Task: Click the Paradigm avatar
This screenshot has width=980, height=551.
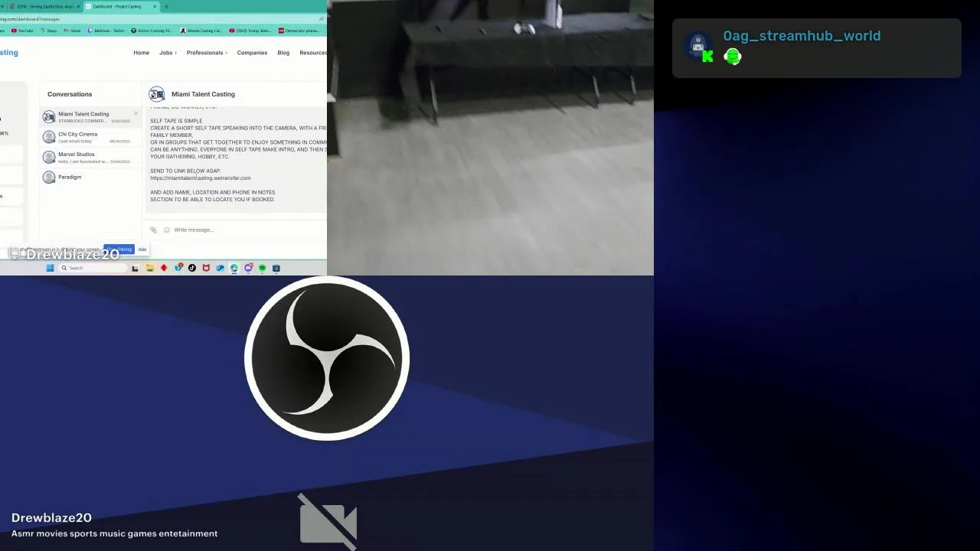Action: pyautogui.click(x=49, y=178)
